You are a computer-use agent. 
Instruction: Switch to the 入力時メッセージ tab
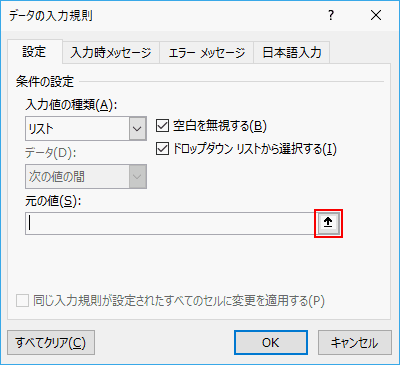(111, 53)
